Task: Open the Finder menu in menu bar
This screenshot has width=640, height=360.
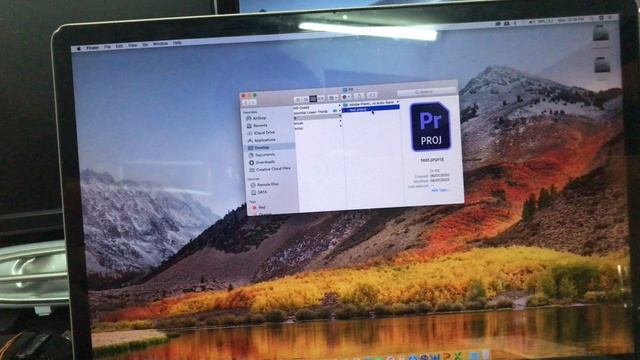Action: (x=93, y=48)
